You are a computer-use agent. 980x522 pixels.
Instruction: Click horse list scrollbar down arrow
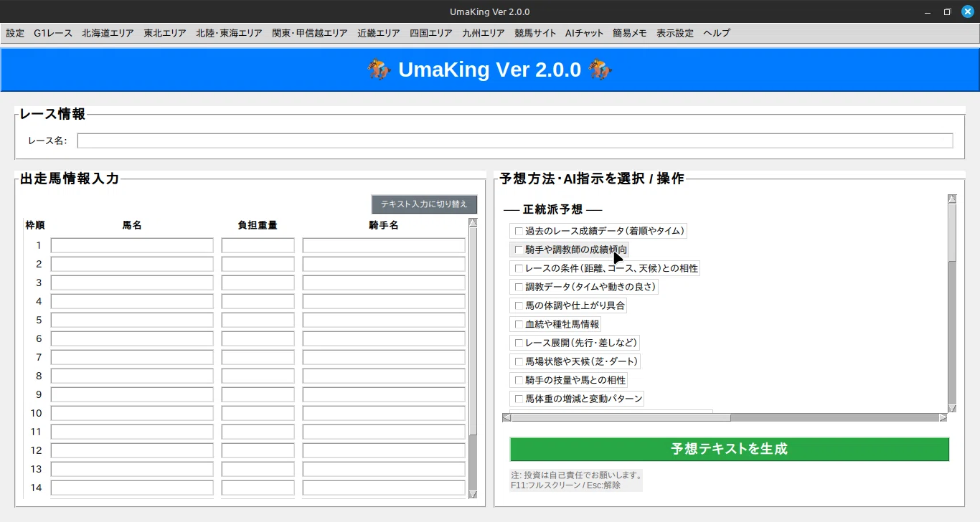[473, 494]
